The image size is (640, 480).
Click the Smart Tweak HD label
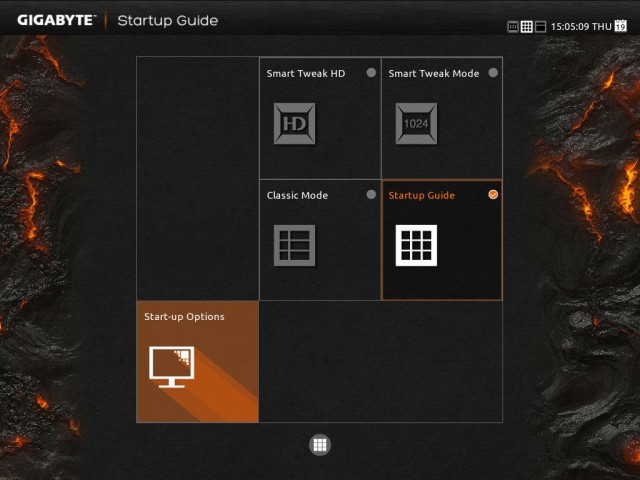(306, 73)
